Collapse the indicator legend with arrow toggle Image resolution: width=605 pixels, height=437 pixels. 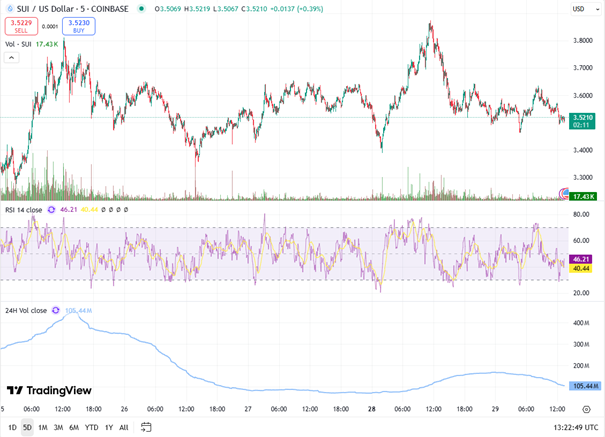point(11,58)
